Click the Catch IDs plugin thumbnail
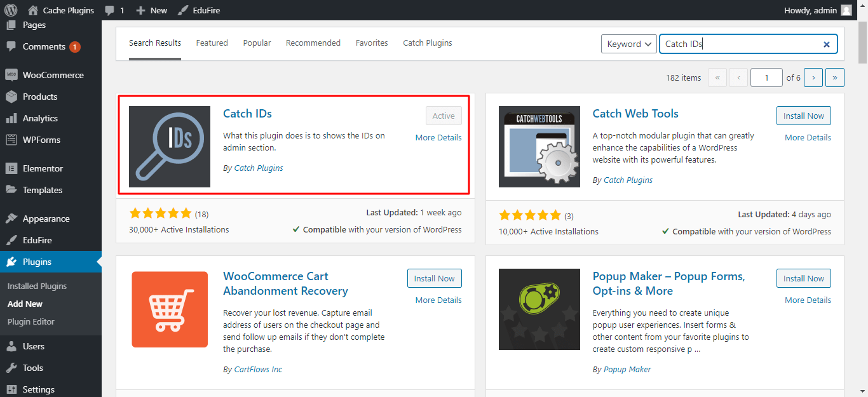Screen dimensions: 868x397 tap(170, 147)
